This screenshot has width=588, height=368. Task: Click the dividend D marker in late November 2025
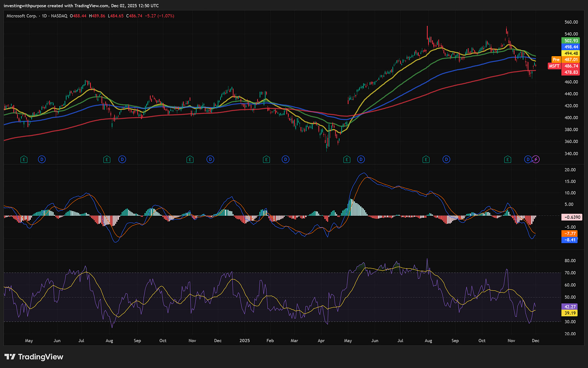(x=528, y=160)
